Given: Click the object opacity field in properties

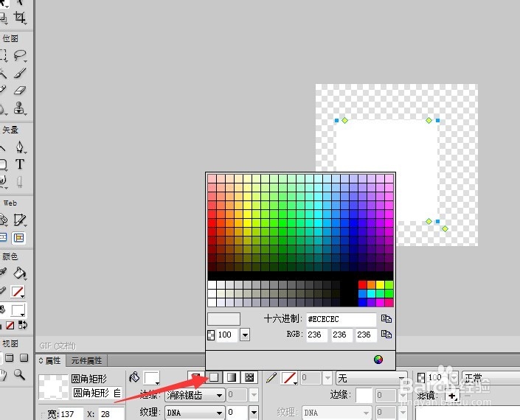Looking at the screenshot, I should [437, 377].
